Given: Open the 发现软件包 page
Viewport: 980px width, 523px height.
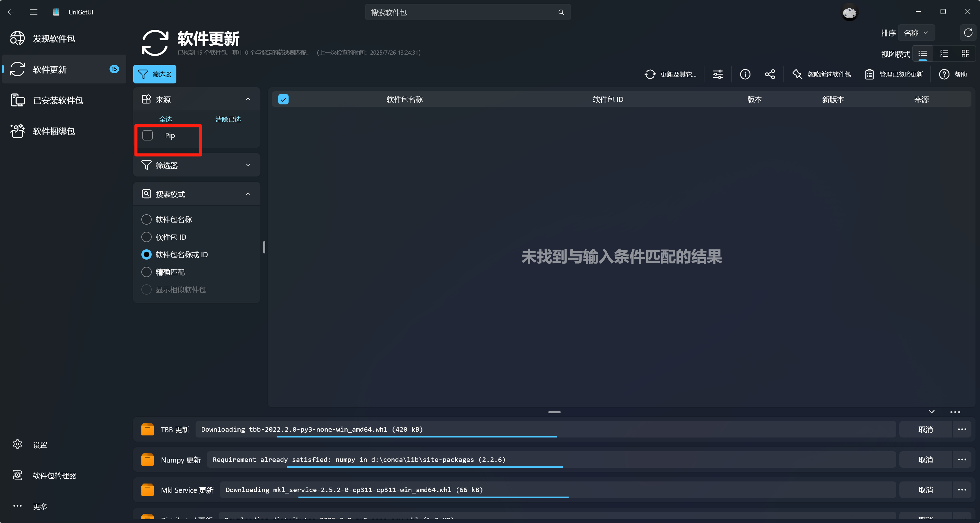Looking at the screenshot, I should coord(53,38).
